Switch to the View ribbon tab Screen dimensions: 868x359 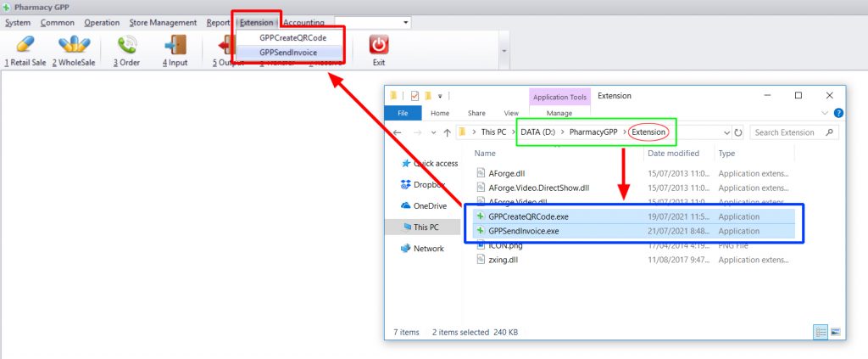point(511,113)
